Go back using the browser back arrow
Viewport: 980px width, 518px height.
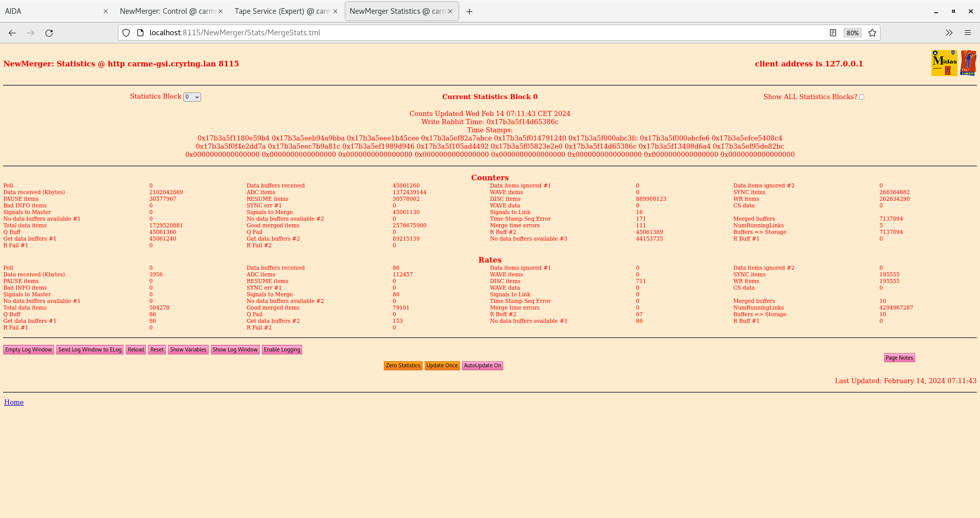pos(12,33)
